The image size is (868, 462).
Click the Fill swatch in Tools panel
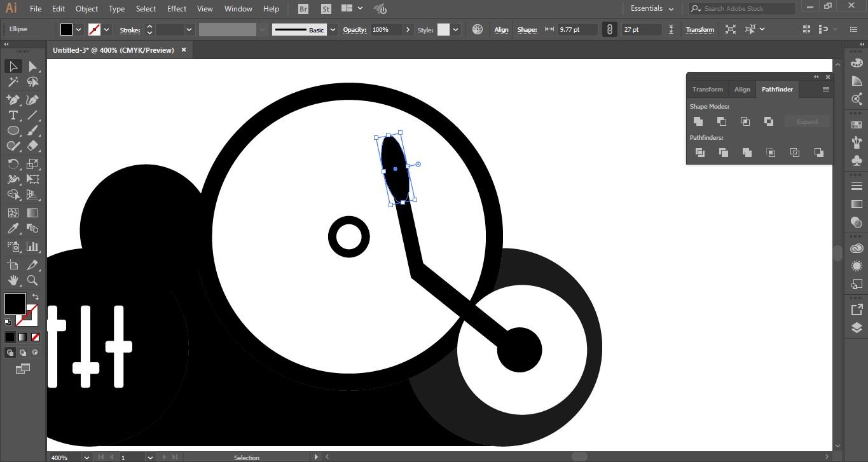click(15, 304)
